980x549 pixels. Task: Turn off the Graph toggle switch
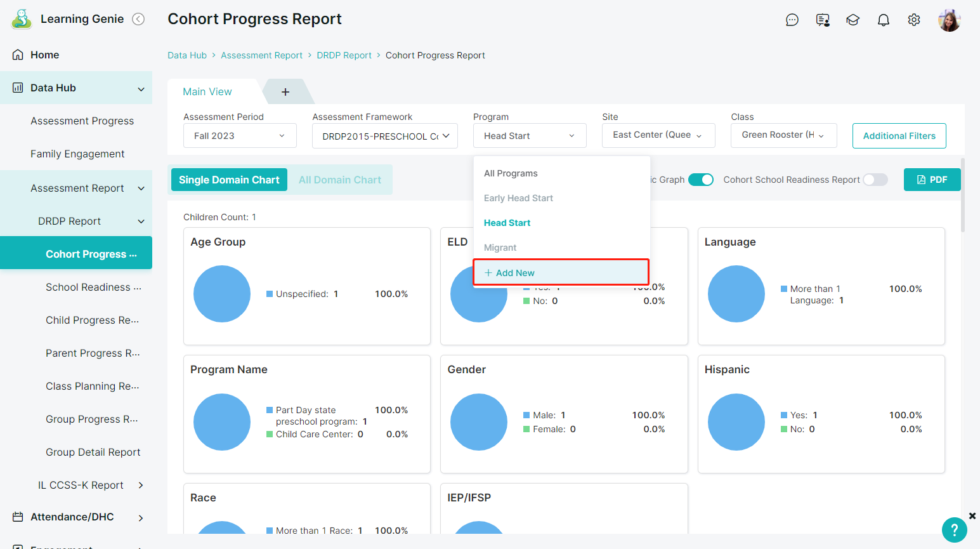[x=701, y=180]
